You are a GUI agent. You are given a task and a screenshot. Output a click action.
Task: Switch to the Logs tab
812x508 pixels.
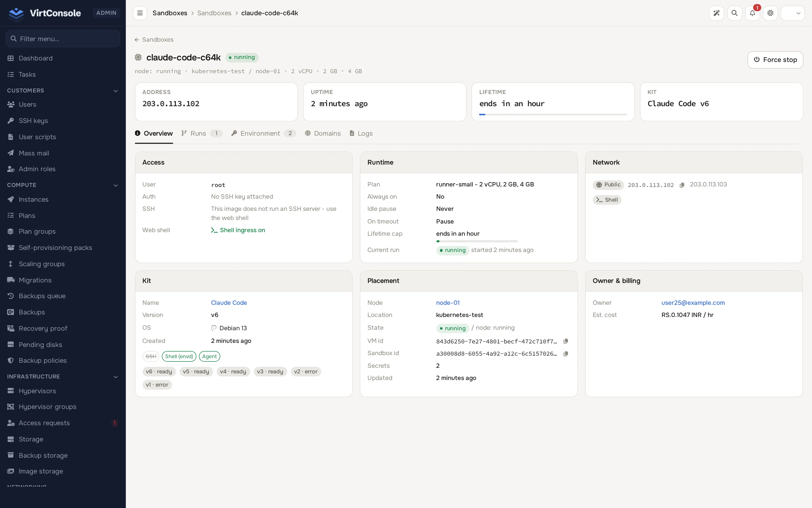tap(361, 133)
